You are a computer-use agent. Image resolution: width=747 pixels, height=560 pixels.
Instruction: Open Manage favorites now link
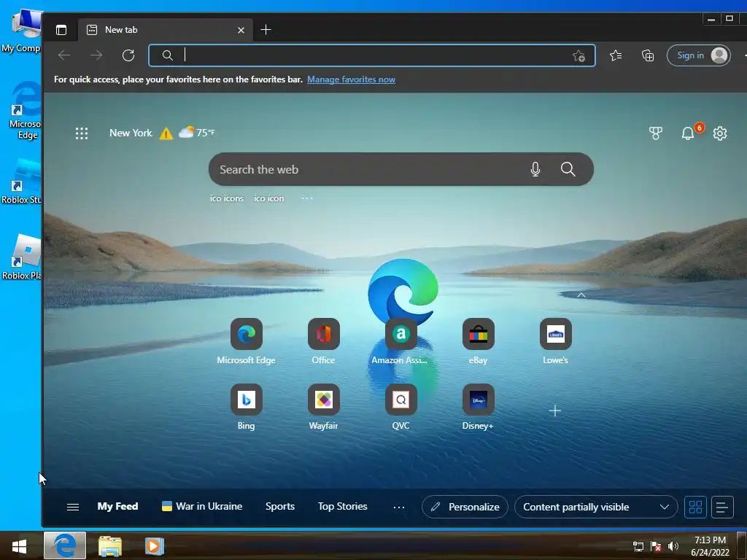351,79
